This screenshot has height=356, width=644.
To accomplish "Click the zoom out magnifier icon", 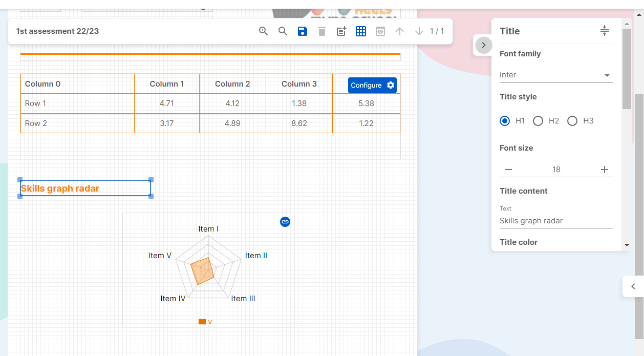I will (283, 31).
